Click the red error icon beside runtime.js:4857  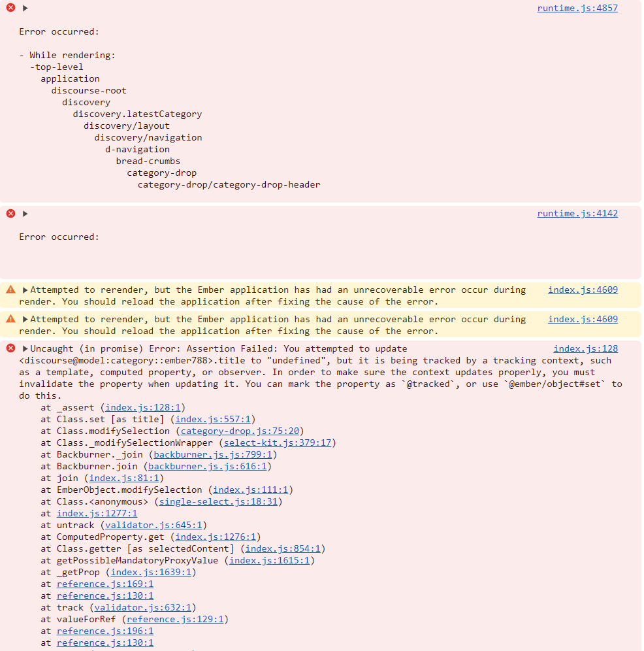pos(11,7)
